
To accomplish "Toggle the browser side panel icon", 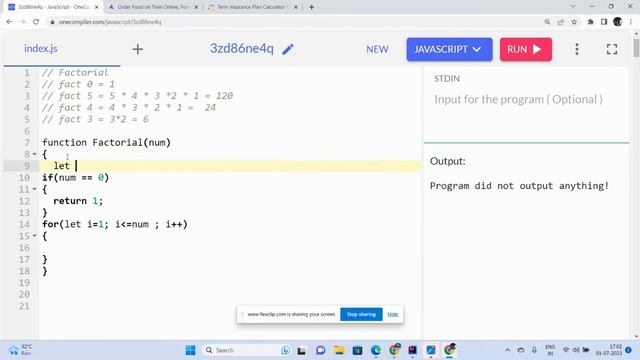I will point(604,22).
